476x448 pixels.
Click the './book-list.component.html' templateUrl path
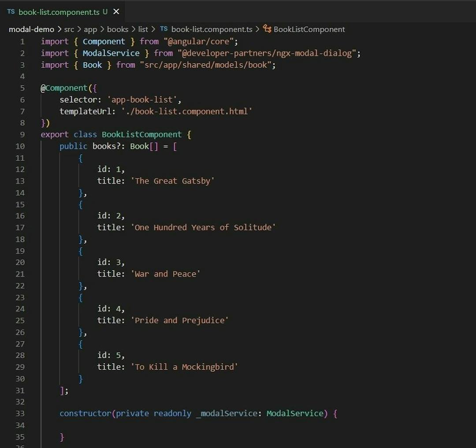(x=186, y=111)
